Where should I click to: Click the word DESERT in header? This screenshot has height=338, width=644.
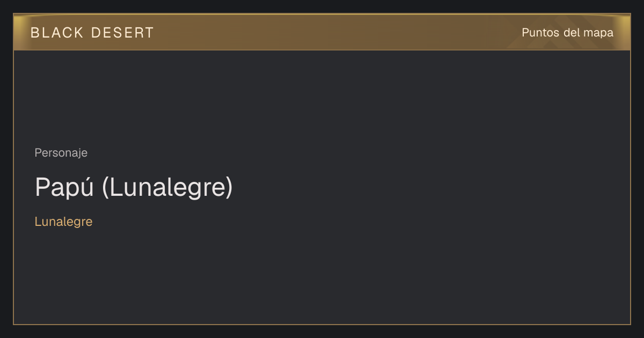122,33
